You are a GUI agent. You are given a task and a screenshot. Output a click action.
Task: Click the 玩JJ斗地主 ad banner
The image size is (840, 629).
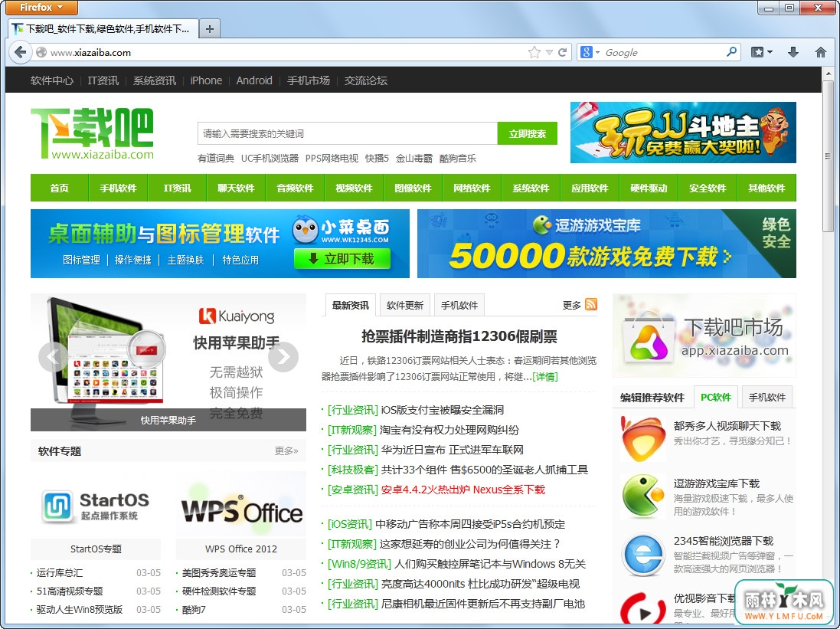click(683, 133)
